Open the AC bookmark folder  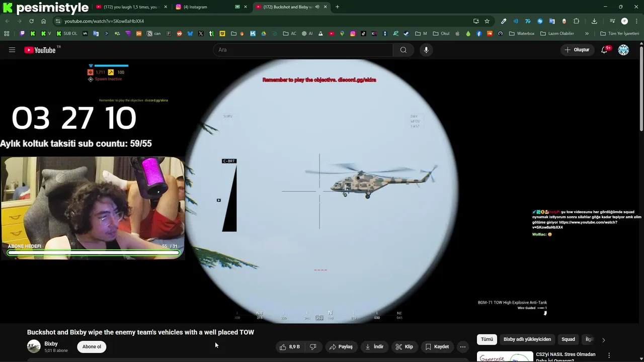tap(289, 34)
